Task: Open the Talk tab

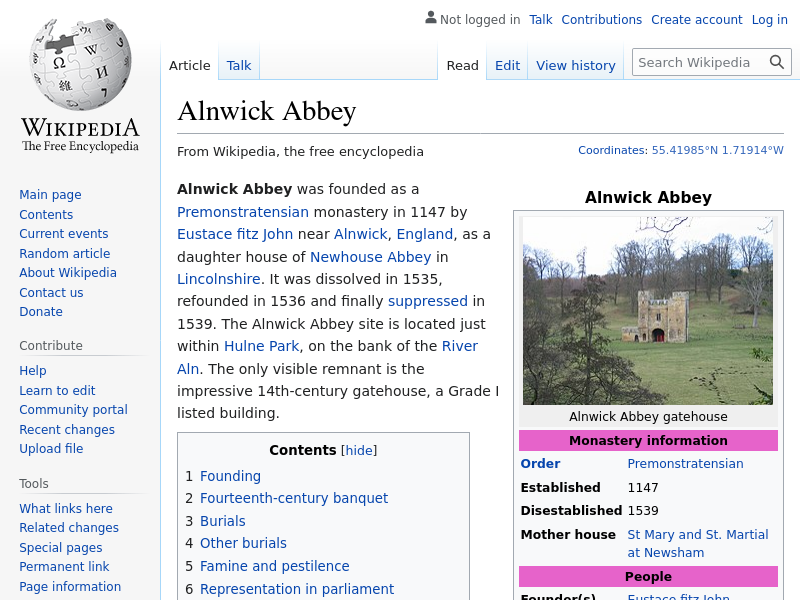Action: [239, 65]
